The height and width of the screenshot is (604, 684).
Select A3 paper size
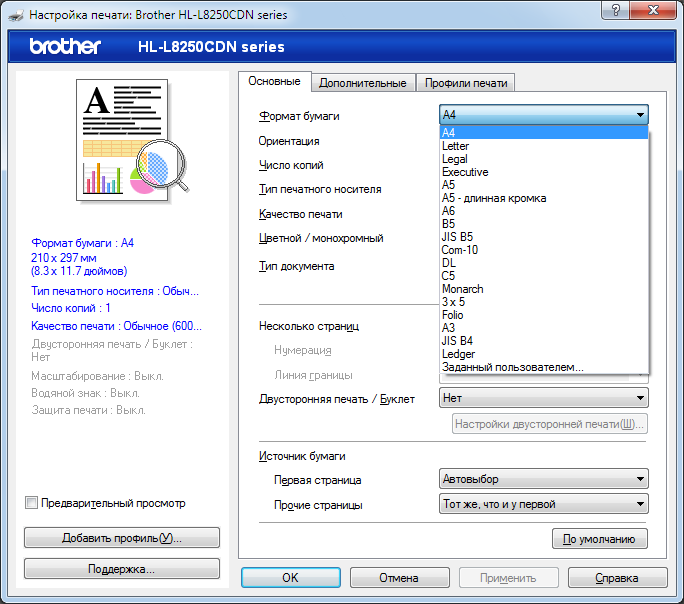[x=544, y=328]
